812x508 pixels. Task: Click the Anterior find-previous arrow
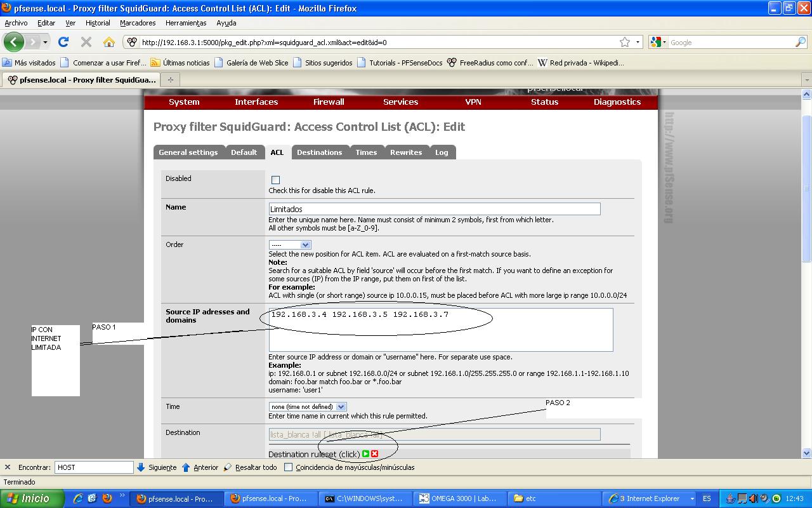pos(186,467)
